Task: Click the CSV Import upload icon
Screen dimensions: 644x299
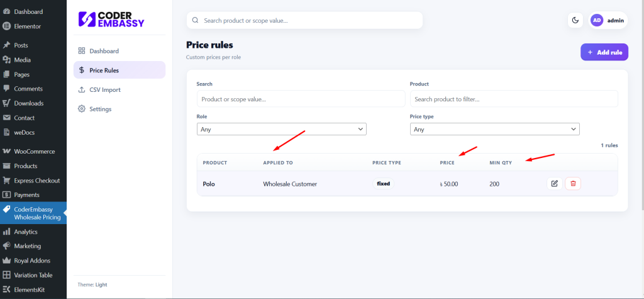Action: [82, 89]
